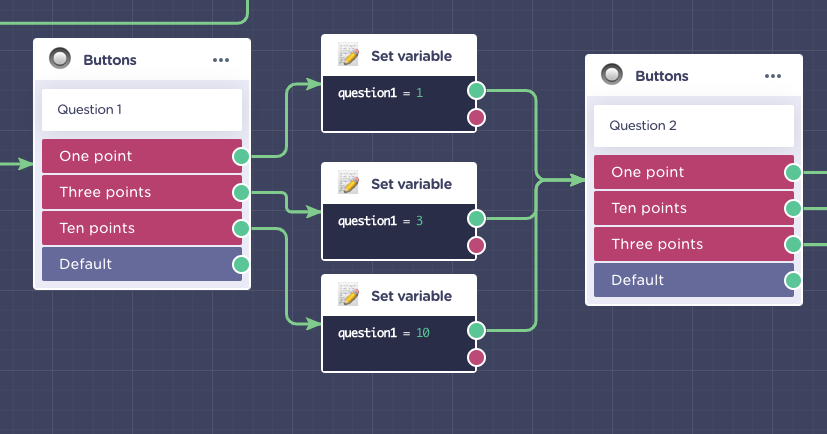Viewport: 827px width, 434px height.
Task: Click green output port of Question 2 One point
Action: (x=793, y=172)
